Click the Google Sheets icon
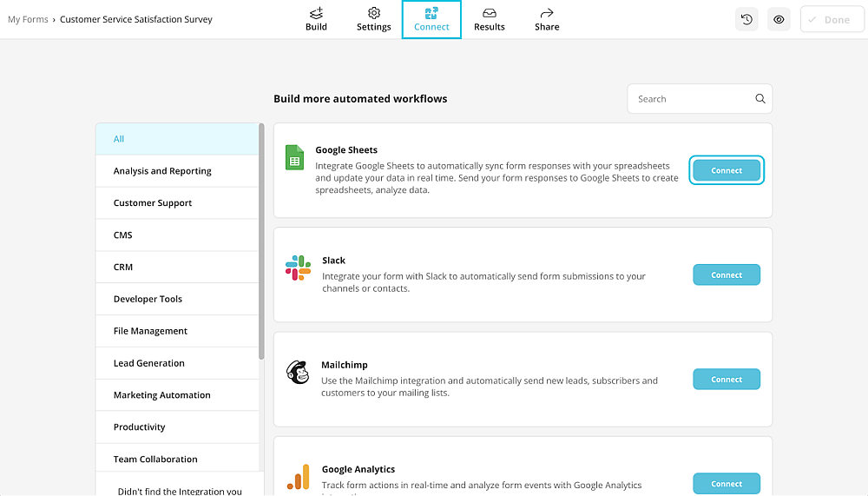This screenshot has height=496, width=868. coord(294,157)
